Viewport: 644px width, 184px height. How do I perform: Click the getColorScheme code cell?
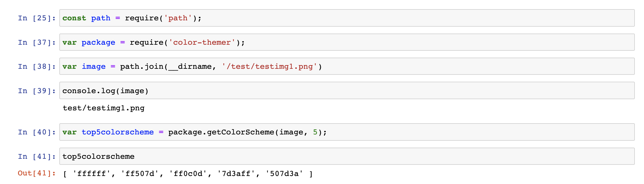[347, 132]
